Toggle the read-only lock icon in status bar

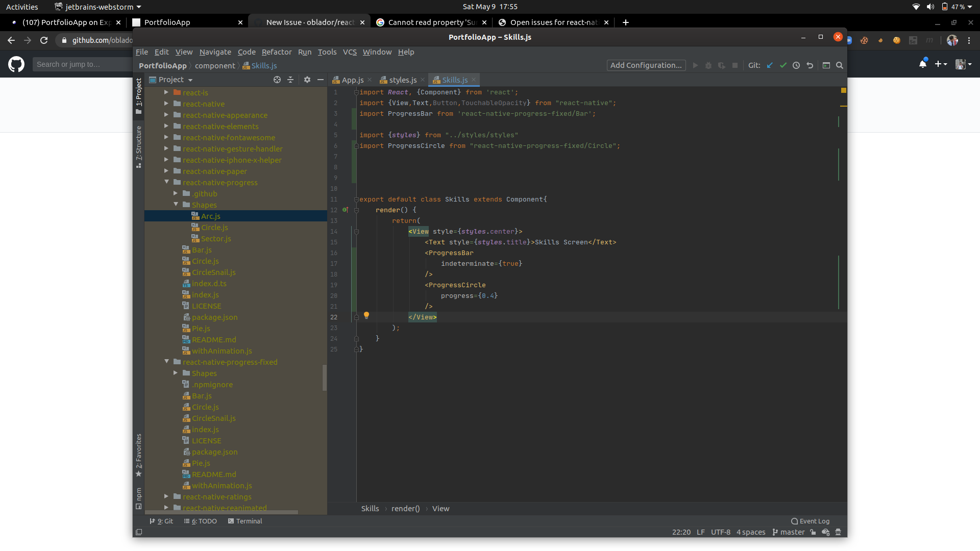coord(813,532)
